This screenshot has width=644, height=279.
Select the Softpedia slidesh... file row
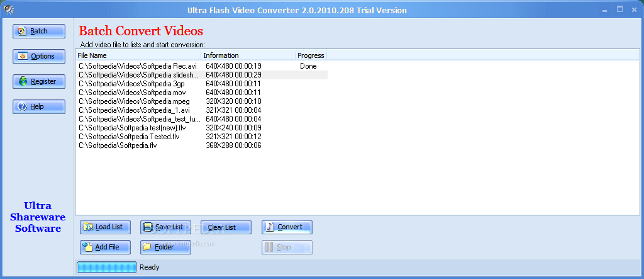pos(201,75)
